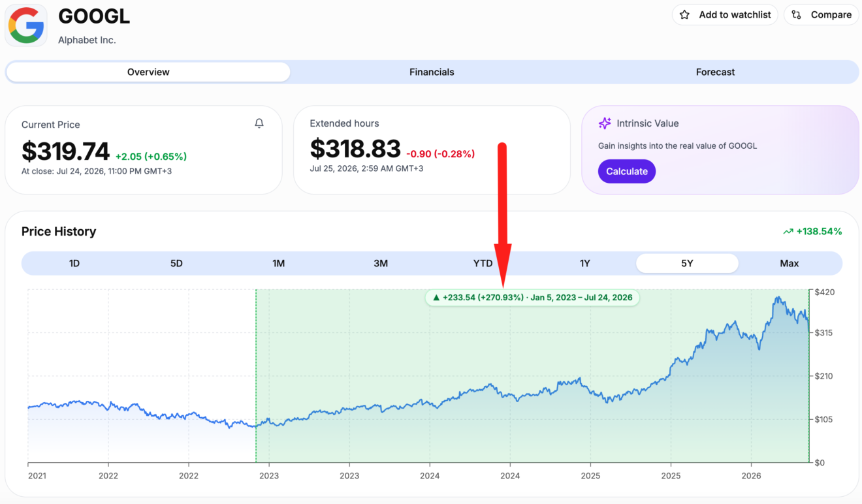862x504 pixels.
Task: Click the star icon on watchlist button
Action: (x=684, y=14)
